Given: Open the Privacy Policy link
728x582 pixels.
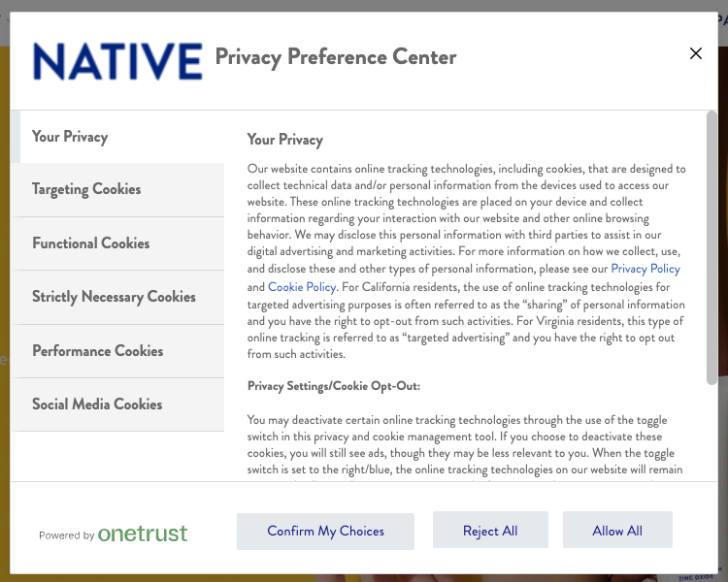Looking at the screenshot, I should tap(645, 269).
